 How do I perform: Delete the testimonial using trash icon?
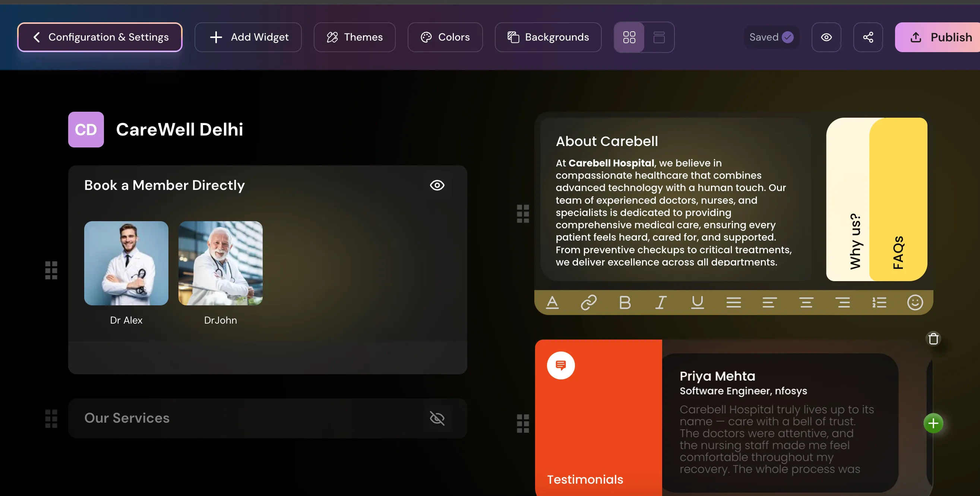click(933, 338)
